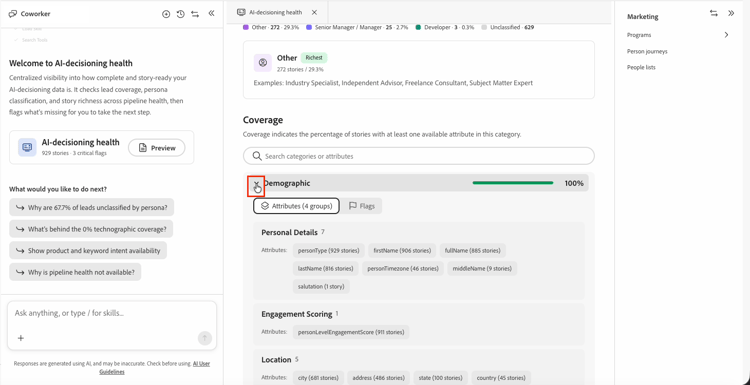Click the swap arrows icon in Coworker header
Image resolution: width=750 pixels, height=385 pixels.
[x=195, y=14]
